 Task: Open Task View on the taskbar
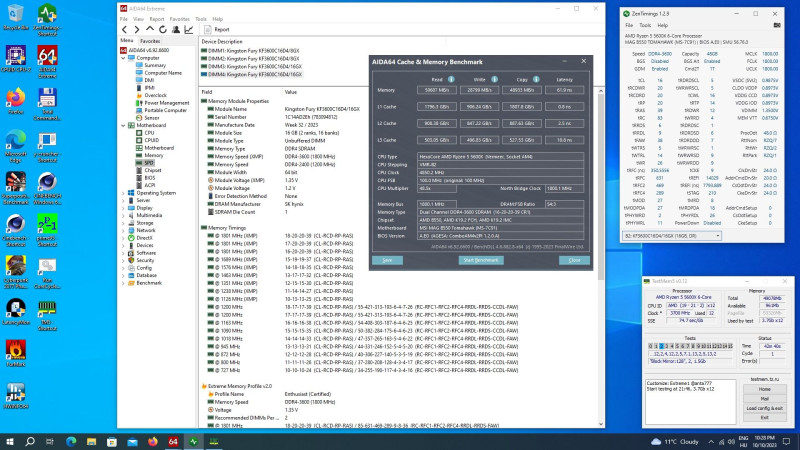coord(50,441)
